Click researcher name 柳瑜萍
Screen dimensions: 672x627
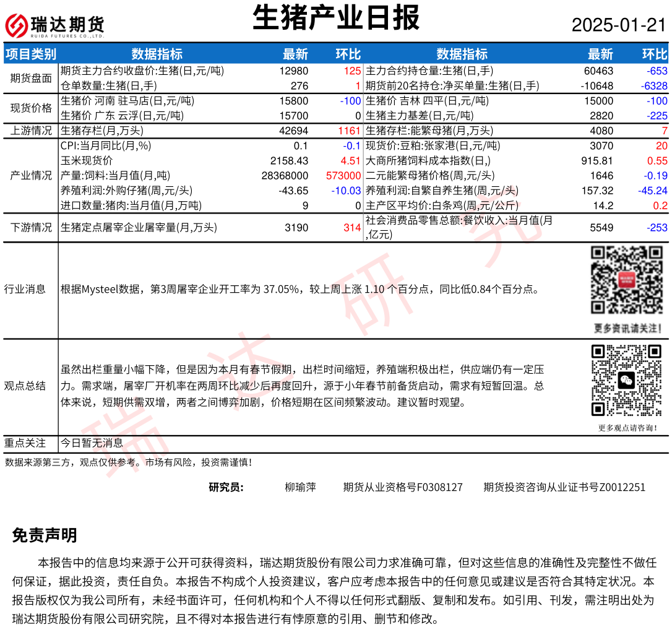300,487
